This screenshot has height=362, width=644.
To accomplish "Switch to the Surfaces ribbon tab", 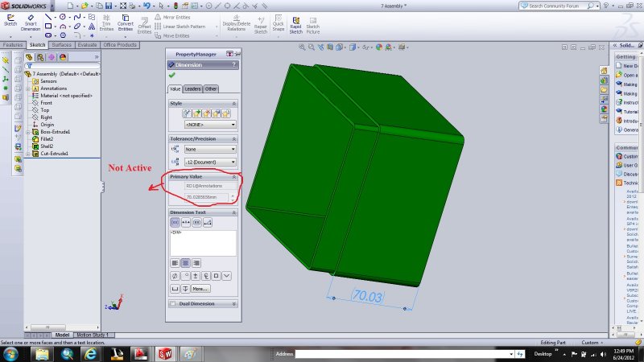I will 62,45.
